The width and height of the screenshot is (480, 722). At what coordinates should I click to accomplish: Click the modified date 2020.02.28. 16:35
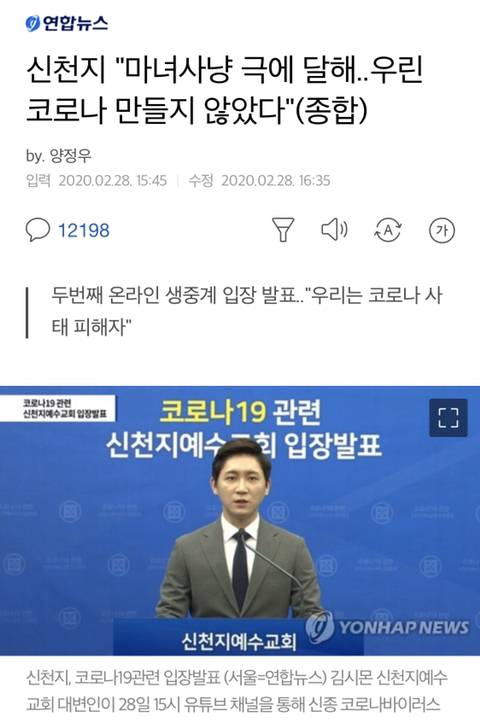coord(275,180)
